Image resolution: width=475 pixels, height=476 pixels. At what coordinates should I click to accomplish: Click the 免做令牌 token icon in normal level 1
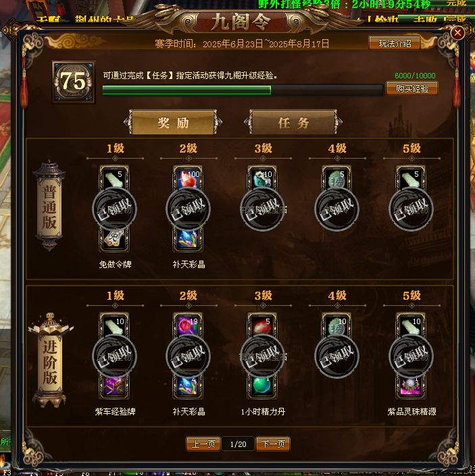114,240
